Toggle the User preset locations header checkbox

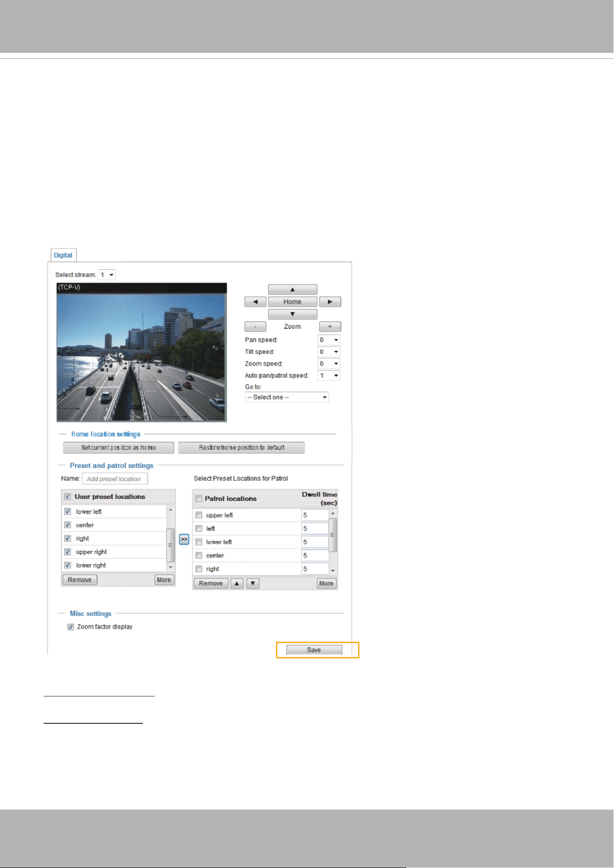tap(68, 497)
